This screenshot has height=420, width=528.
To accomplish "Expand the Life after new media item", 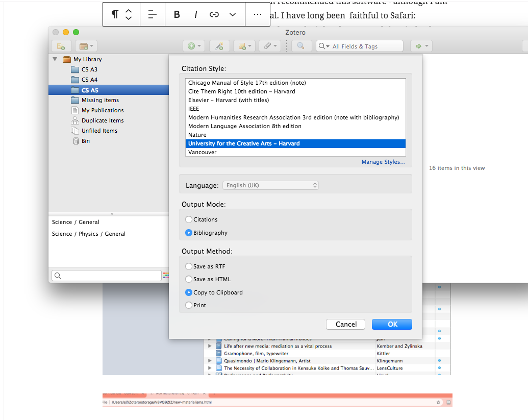I will pyautogui.click(x=209, y=346).
